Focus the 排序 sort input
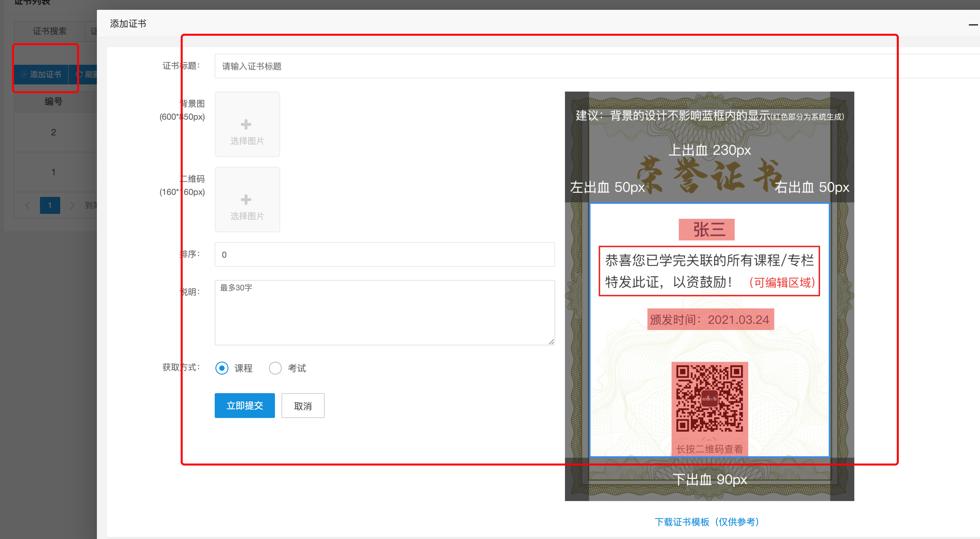980x539 pixels. click(x=385, y=254)
